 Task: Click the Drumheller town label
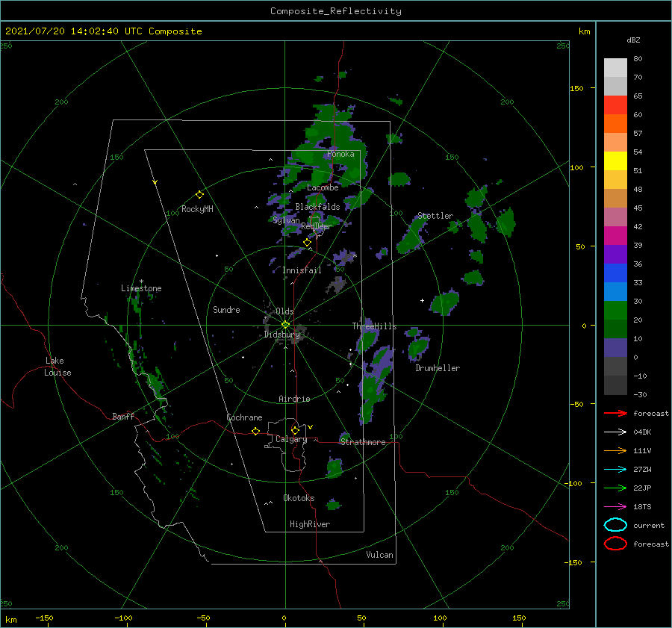pyautogui.click(x=438, y=368)
